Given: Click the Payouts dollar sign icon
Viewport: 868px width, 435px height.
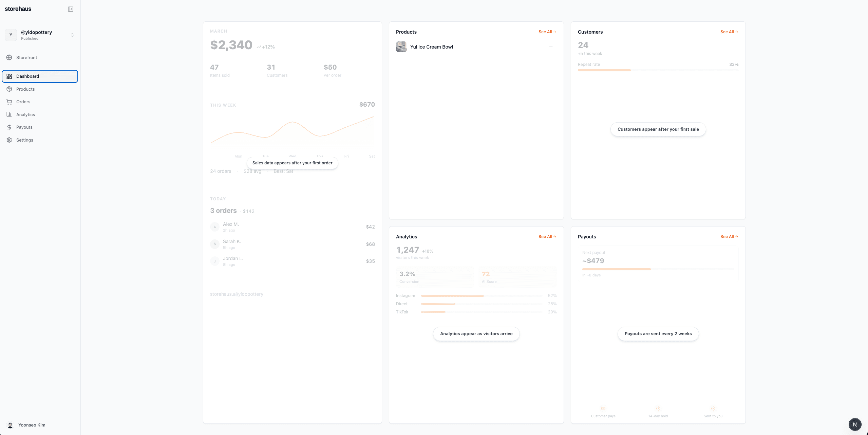Looking at the screenshot, I should tap(10, 127).
